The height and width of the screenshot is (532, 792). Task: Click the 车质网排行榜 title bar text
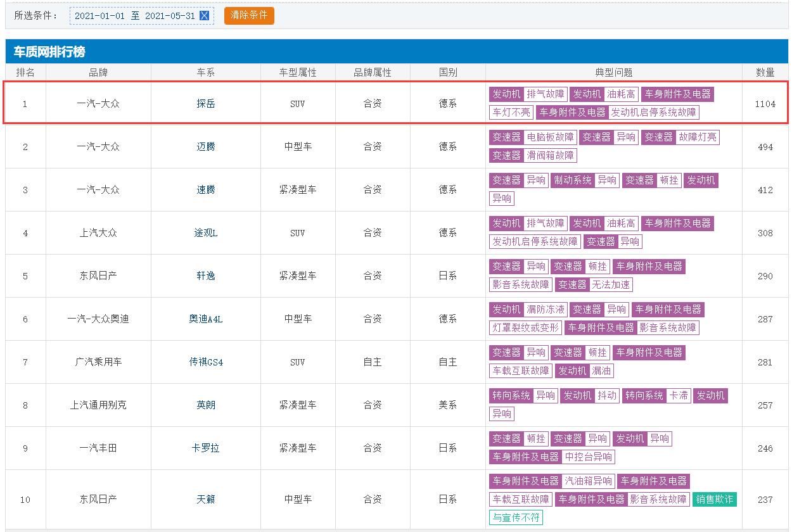click(49, 52)
